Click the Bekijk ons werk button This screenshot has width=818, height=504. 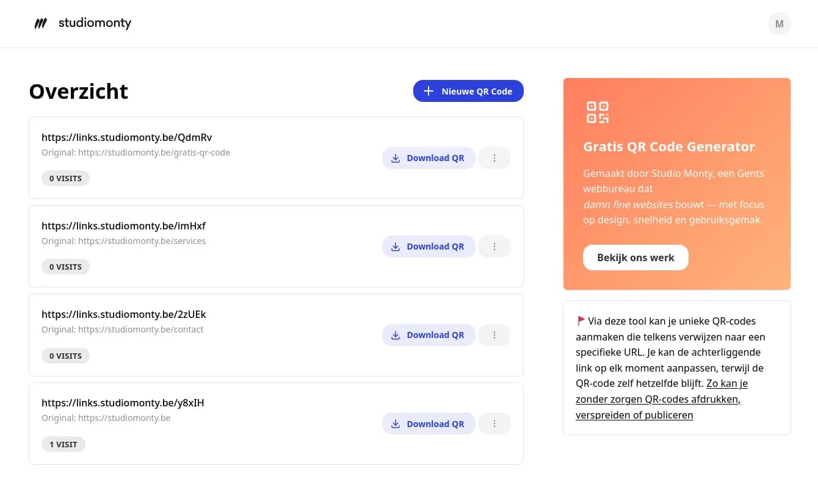click(x=635, y=257)
